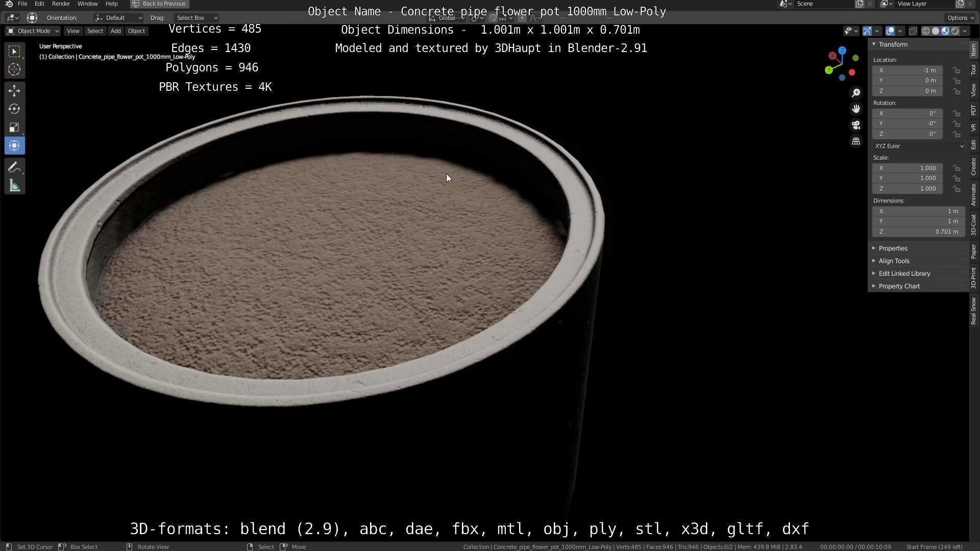This screenshot has height=551, width=980.
Task: Toggle viewport overlays display
Action: coord(890,31)
